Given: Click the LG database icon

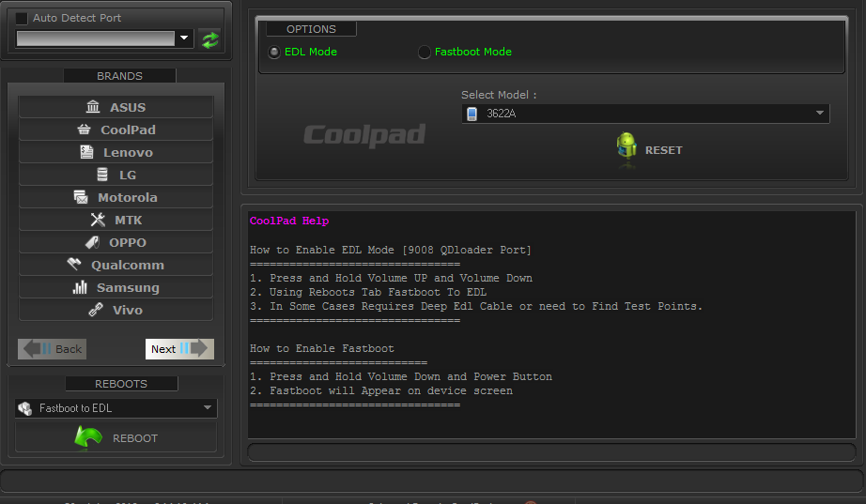Looking at the screenshot, I should (102, 175).
